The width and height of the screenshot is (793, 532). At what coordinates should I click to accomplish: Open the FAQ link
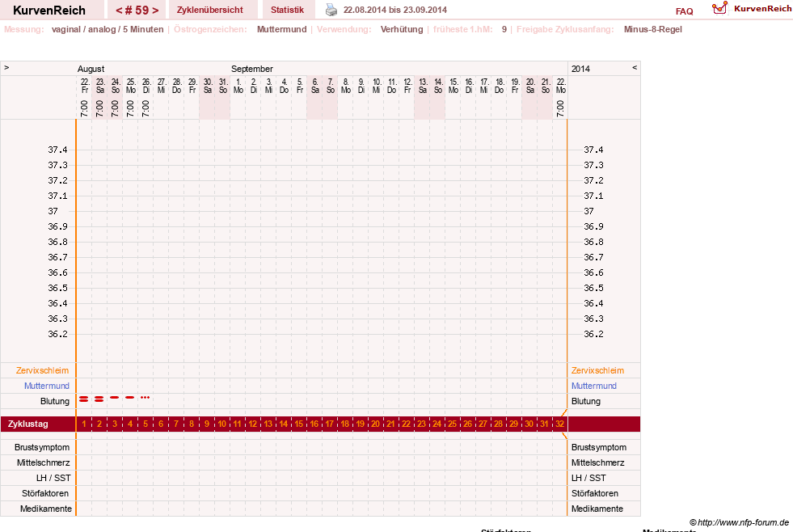[684, 11]
